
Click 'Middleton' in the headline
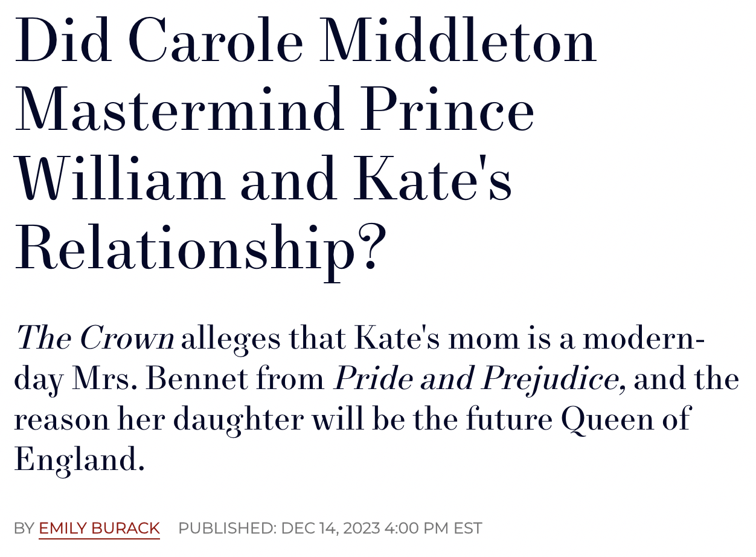pos(458,41)
